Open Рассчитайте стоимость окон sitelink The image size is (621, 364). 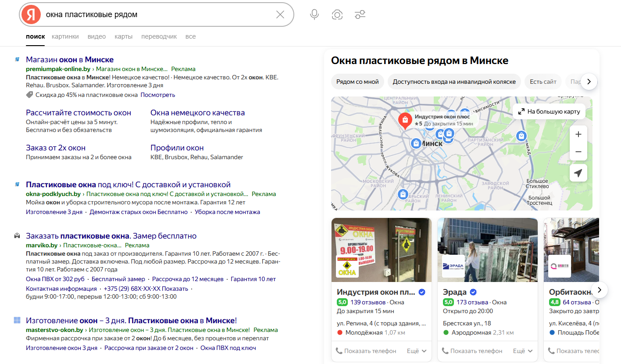click(x=79, y=113)
